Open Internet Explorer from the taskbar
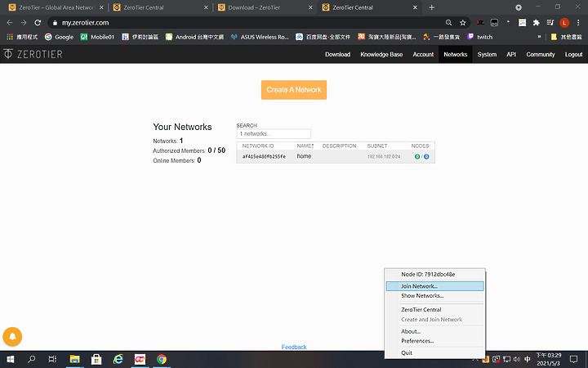The image size is (588, 368). (x=118, y=359)
